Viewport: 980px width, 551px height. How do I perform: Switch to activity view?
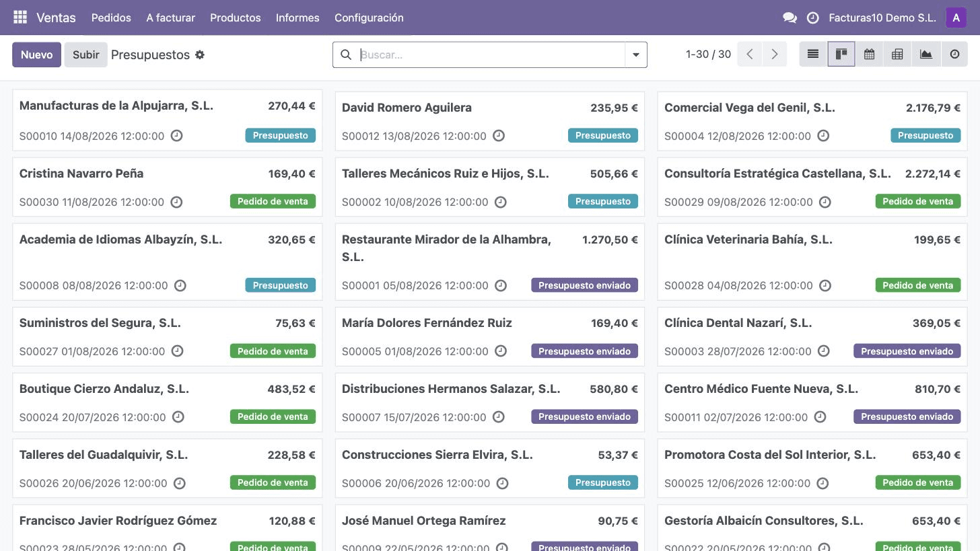tap(954, 54)
